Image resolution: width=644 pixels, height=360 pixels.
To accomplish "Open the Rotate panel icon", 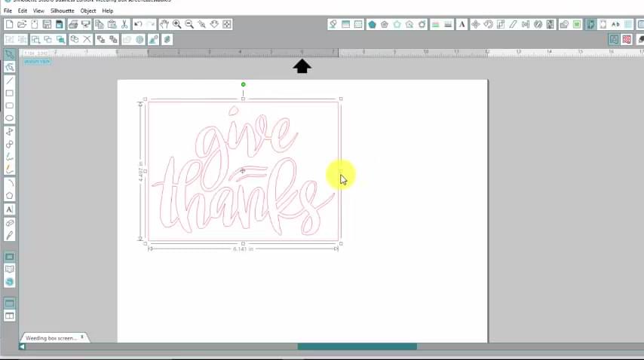I will pyautogui.click(x=488, y=24).
